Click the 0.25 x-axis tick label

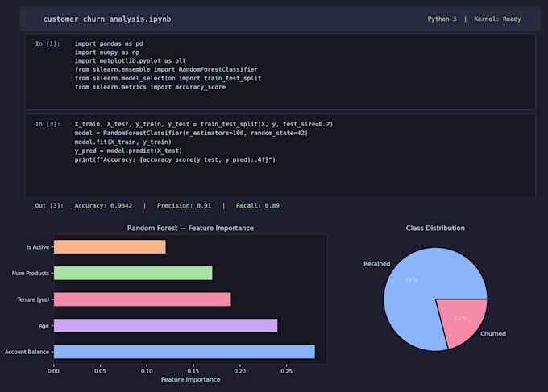tap(287, 371)
